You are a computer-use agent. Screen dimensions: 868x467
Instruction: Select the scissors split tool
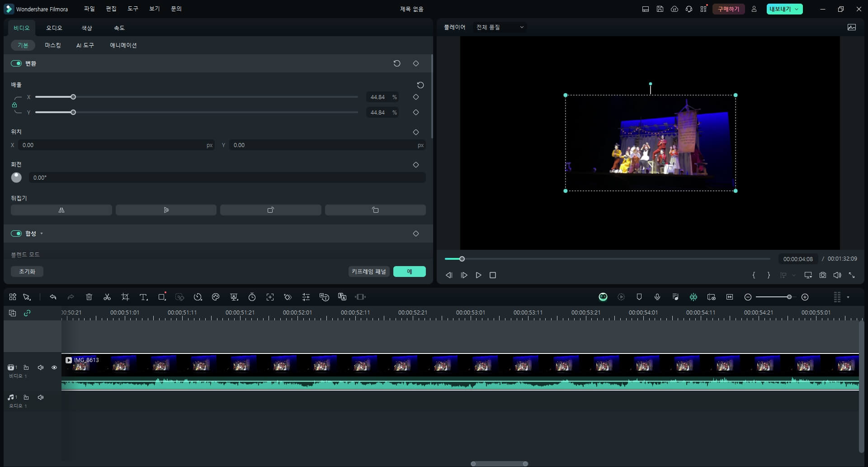pos(107,297)
